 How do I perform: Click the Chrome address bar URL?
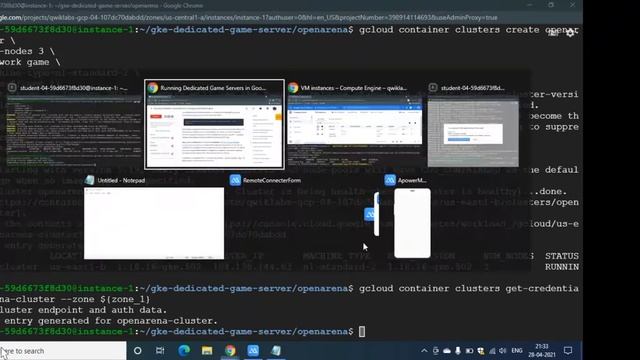click(x=249, y=18)
